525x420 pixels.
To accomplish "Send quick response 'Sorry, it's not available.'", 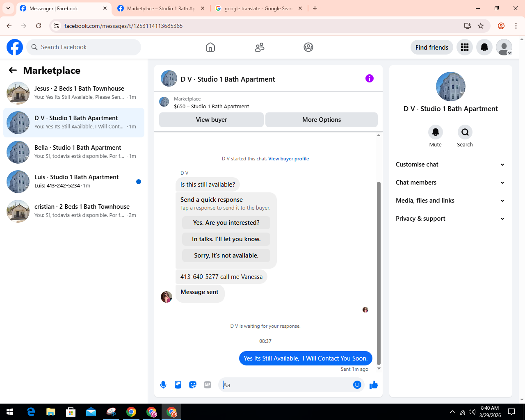I will tap(226, 256).
